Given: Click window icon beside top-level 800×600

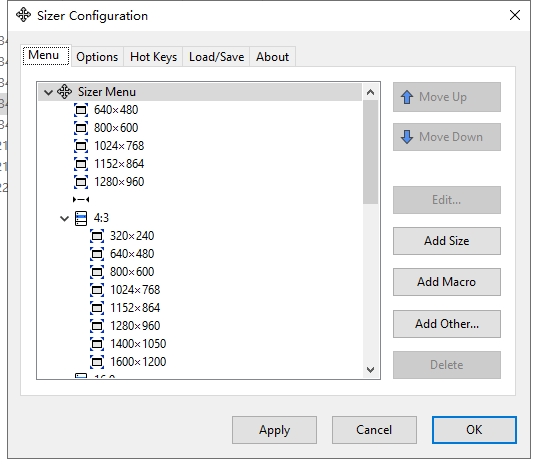Looking at the screenshot, I should [81, 128].
